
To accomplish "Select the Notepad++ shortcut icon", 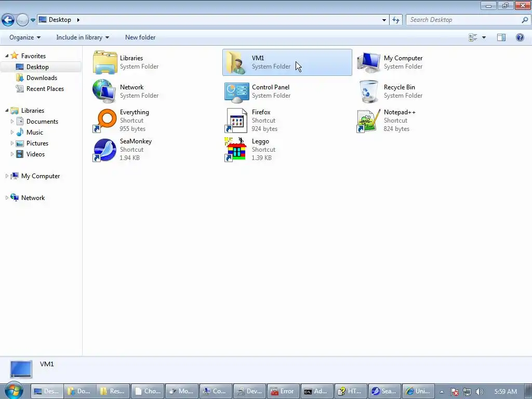I will [x=368, y=121].
